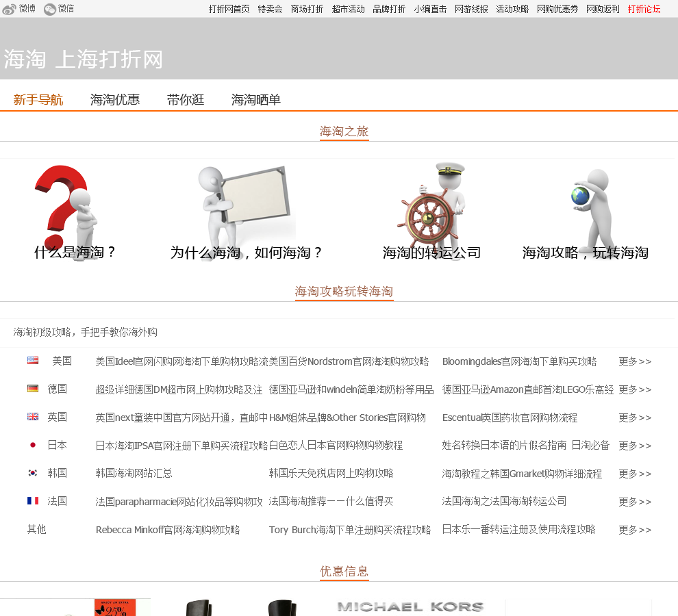Open 网购优惠券 in top navigation
The image size is (678, 616).
[557, 9]
